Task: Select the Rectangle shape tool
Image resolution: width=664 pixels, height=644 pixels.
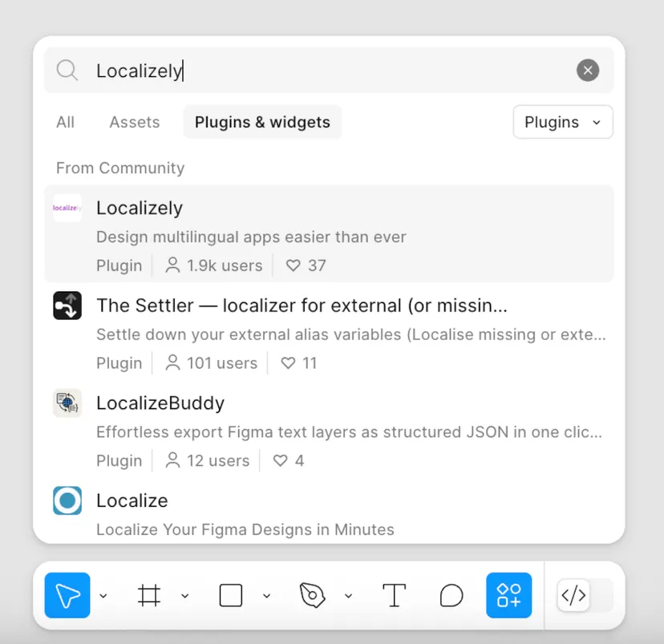Action: [x=231, y=595]
